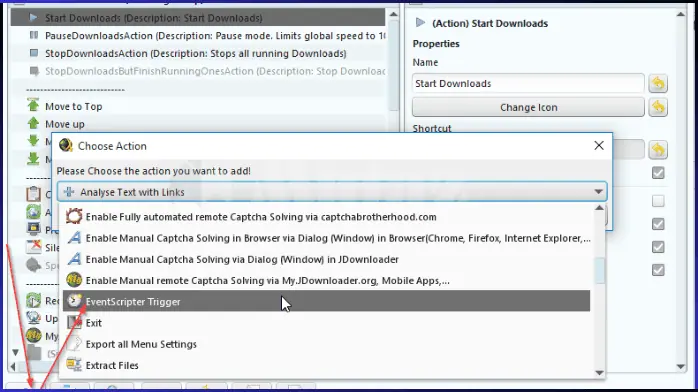Click Properties panel scroll-down arrow
The height and width of the screenshot is (392, 698).
tap(681, 367)
